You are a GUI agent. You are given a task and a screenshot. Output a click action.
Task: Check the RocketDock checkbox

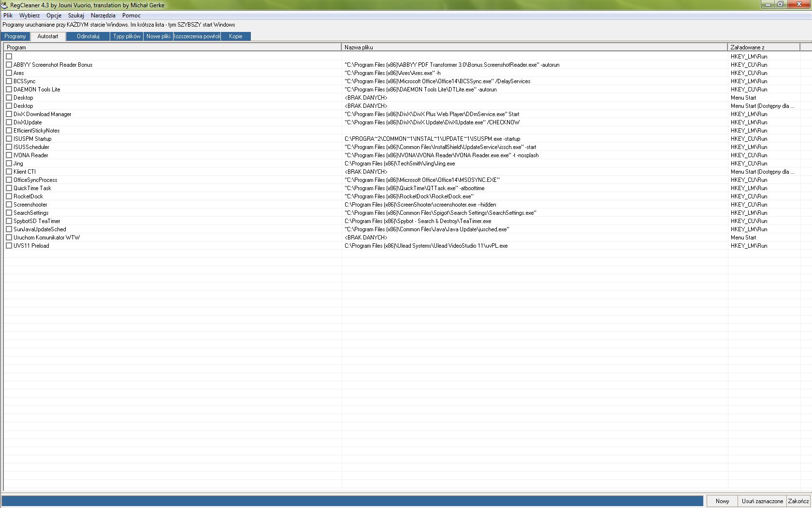coord(9,196)
